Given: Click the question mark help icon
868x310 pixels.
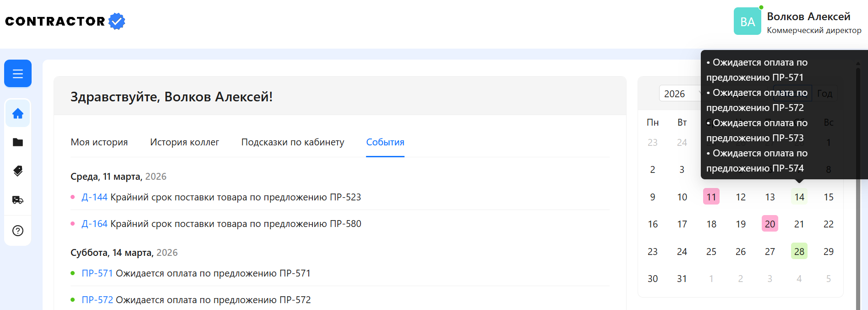Looking at the screenshot, I should [x=18, y=231].
